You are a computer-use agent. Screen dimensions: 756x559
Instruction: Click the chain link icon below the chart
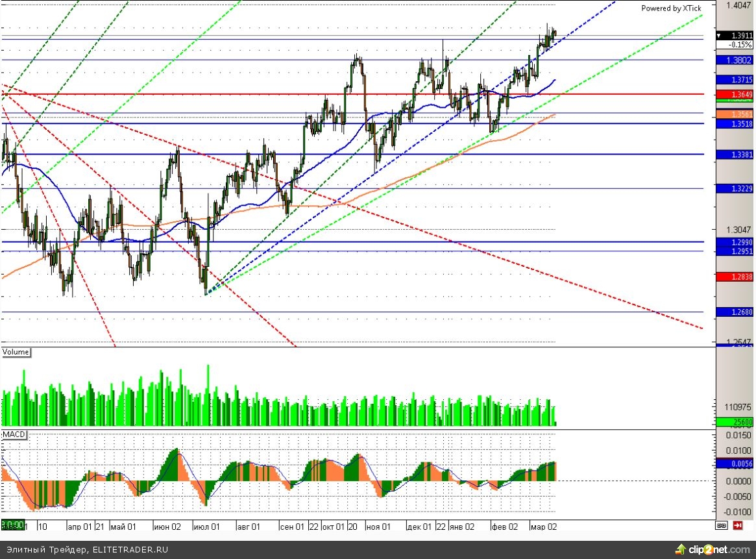pyautogui.click(x=722, y=526)
